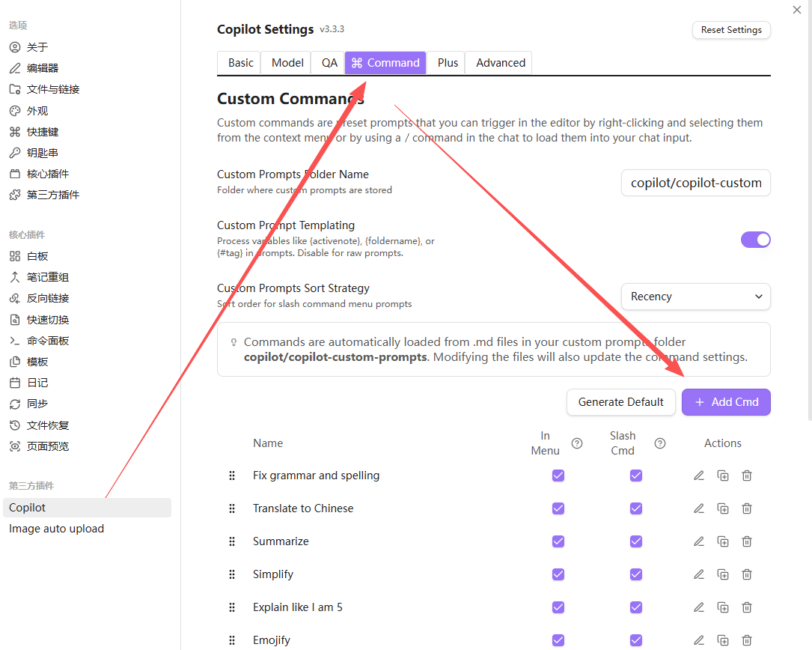Open the Recency sort strategy dropdown

tap(695, 297)
